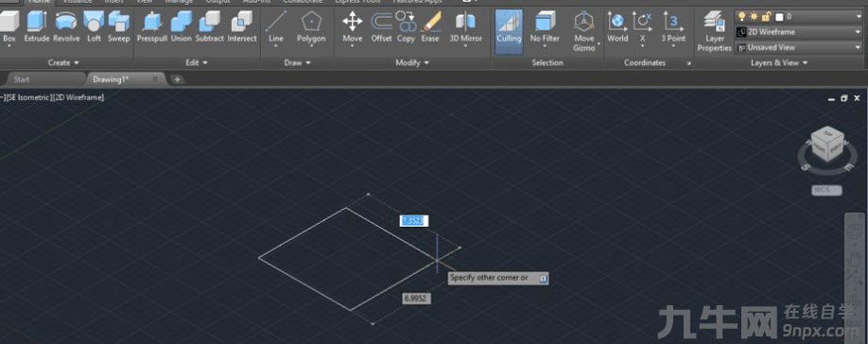Screen dimensions: 868x344
Task: Toggle layer freeze sun icon
Action: (754, 17)
